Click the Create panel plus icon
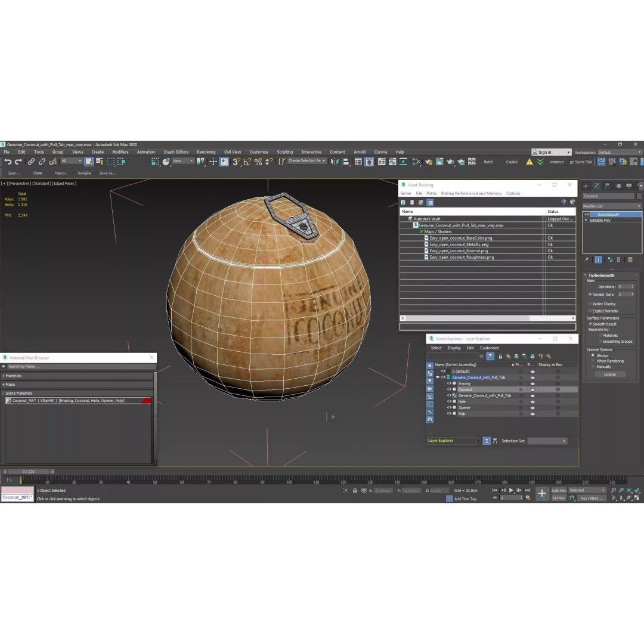This screenshot has width=644, height=644. pyautogui.click(x=586, y=185)
